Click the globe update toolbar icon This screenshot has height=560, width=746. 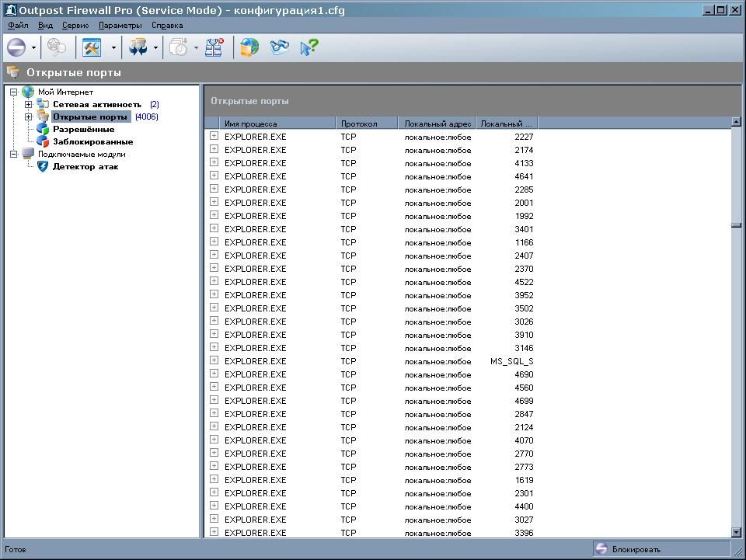click(x=249, y=47)
